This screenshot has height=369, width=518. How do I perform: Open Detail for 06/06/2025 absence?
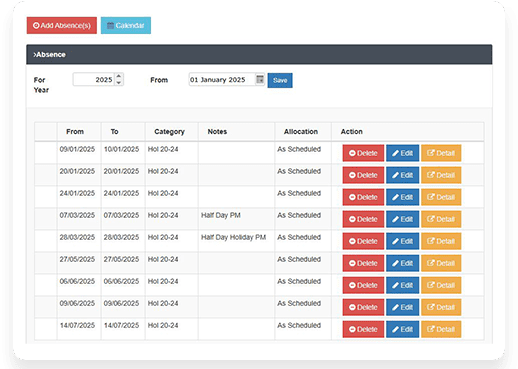tap(441, 285)
